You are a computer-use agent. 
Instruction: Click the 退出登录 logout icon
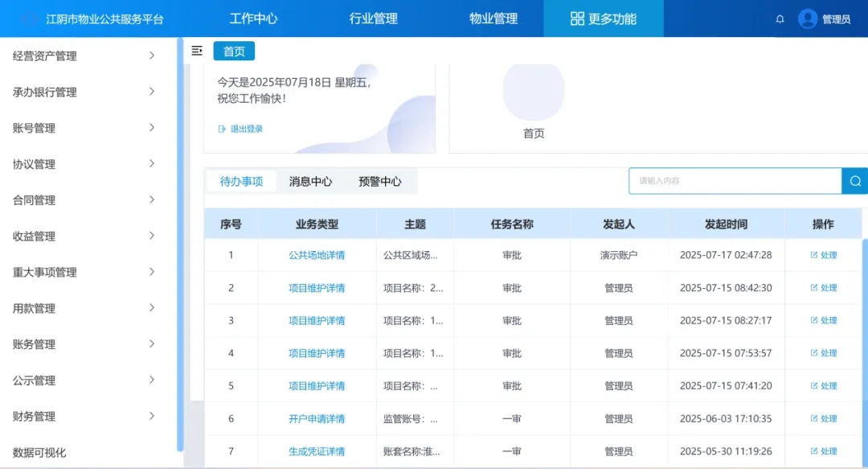pos(222,129)
